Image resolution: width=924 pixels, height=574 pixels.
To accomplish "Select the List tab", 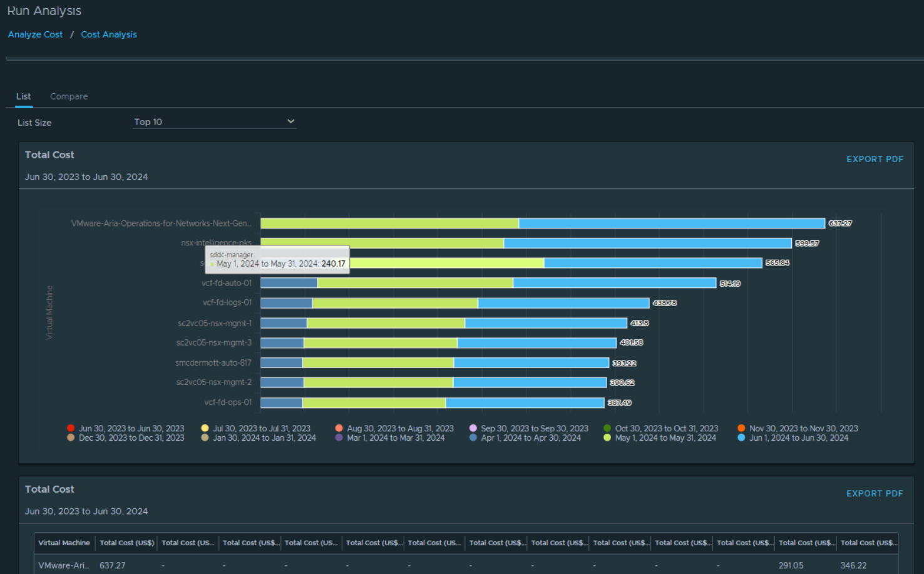I will coord(23,96).
